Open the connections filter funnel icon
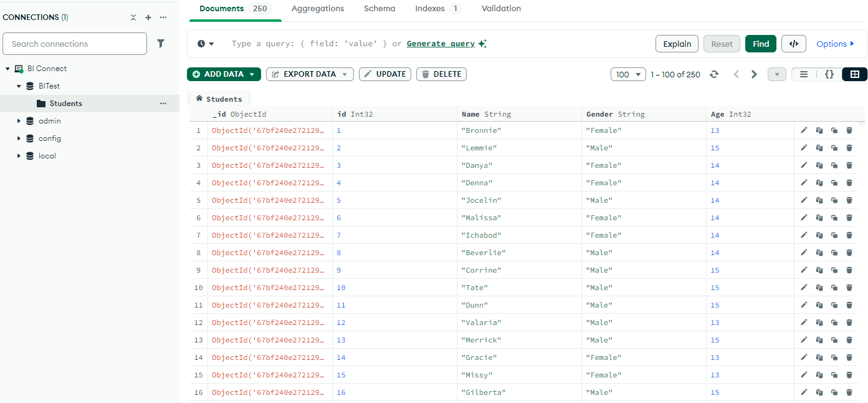The height and width of the screenshot is (403, 868). click(x=161, y=44)
